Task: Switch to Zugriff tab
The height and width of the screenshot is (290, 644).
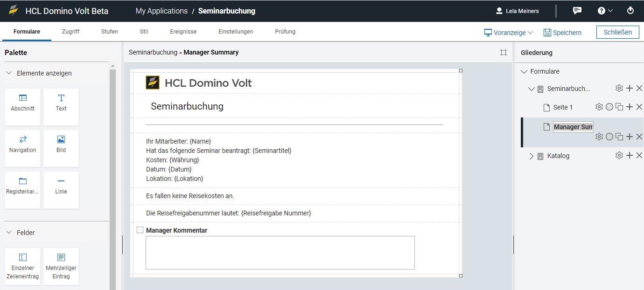Action: pos(70,32)
